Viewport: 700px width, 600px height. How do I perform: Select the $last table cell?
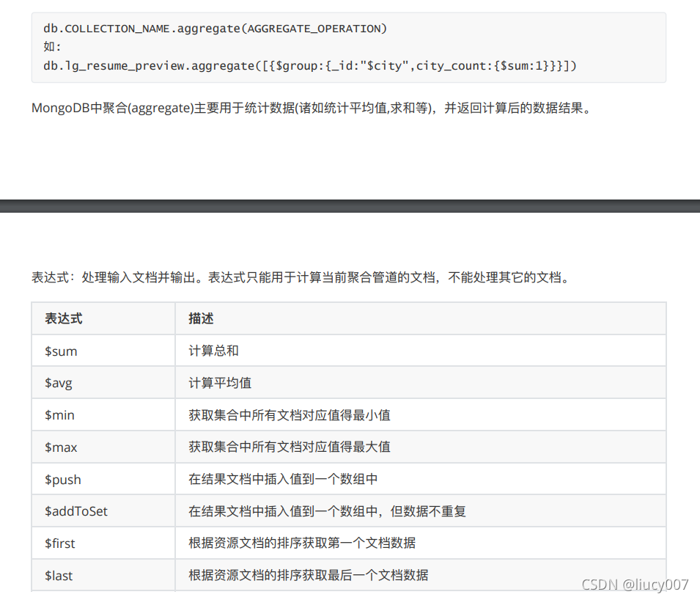coord(103,576)
